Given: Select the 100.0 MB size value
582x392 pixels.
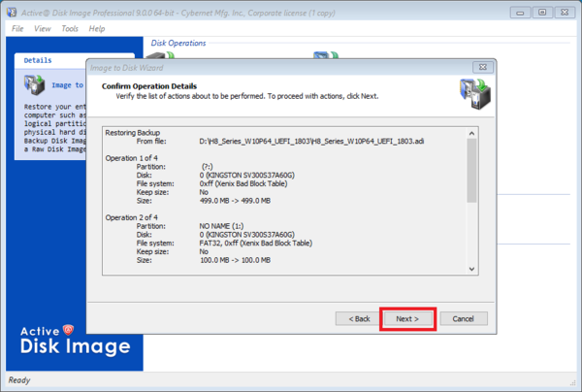Looking at the screenshot, I should click(235, 260).
